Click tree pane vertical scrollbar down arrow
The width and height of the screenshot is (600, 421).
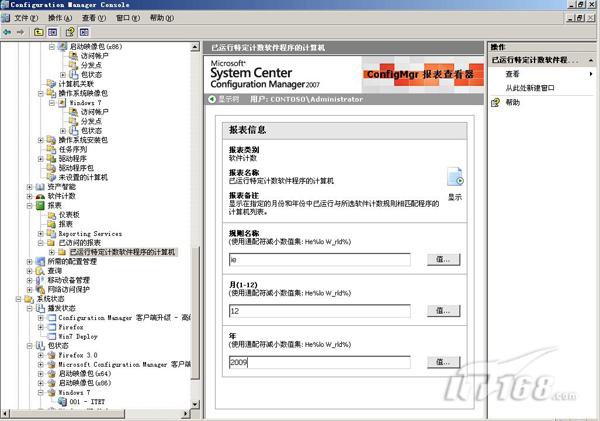(195, 404)
